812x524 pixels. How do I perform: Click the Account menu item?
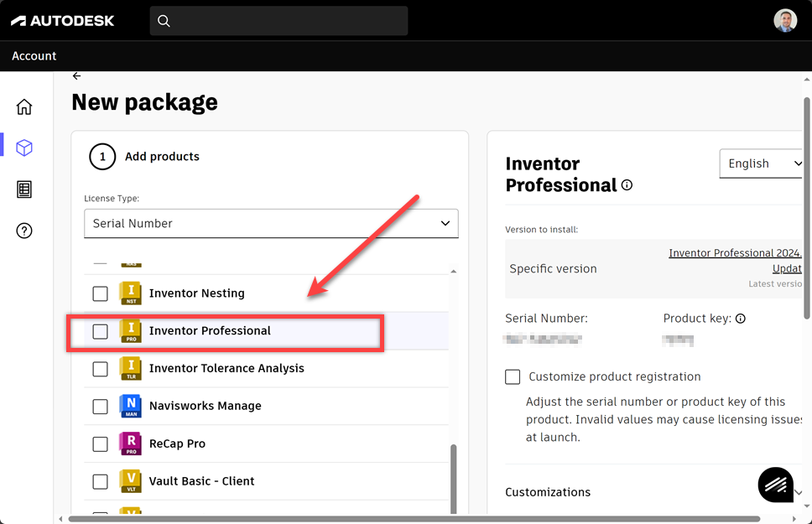click(x=34, y=56)
